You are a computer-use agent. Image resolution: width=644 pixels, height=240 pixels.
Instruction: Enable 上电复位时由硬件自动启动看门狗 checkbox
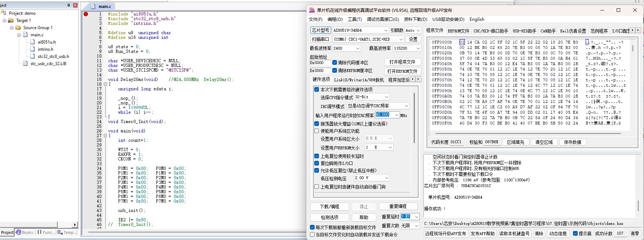pyautogui.click(x=316, y=187)
